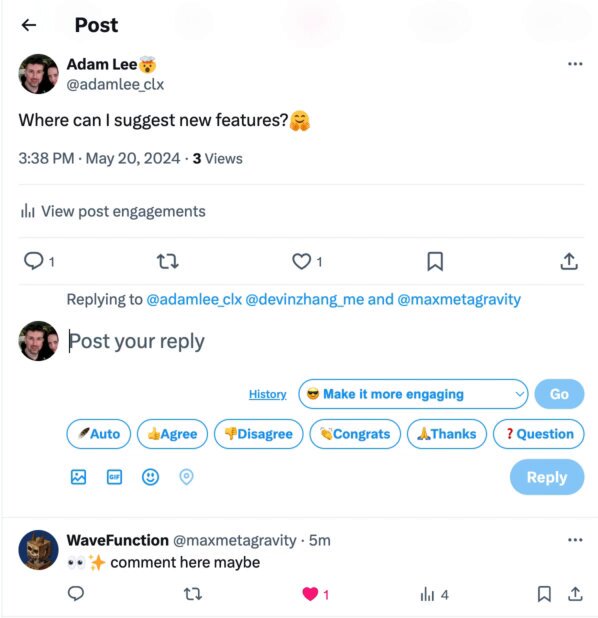Choose the Congrats reply option
The image size is (598, 618).
[355, 434]
